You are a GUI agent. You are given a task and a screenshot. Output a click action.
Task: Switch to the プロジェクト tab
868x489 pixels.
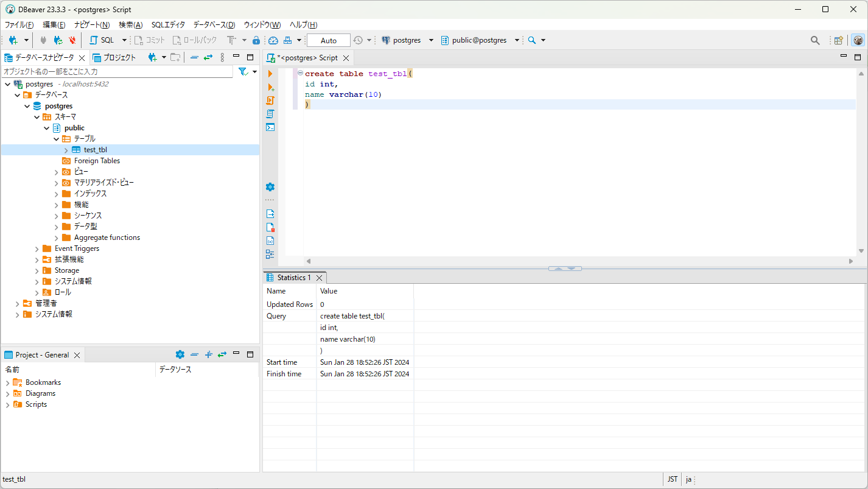(118, 57)
